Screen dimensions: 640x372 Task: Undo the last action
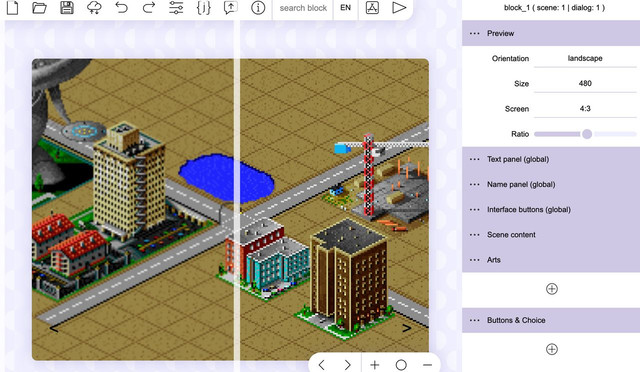pos(121,7)
